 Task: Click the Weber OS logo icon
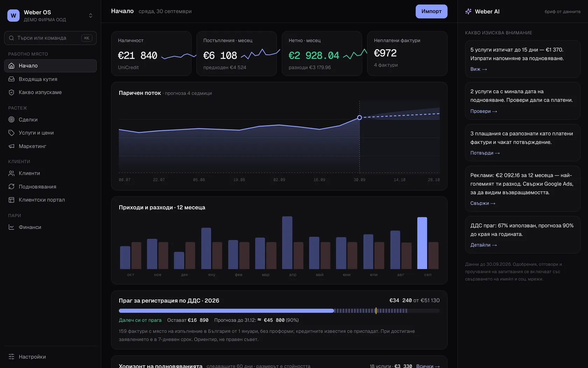pos(13,15)
